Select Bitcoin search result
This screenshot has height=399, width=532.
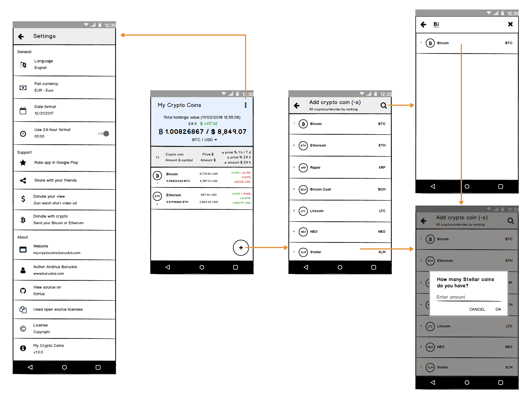click(467, 43)
